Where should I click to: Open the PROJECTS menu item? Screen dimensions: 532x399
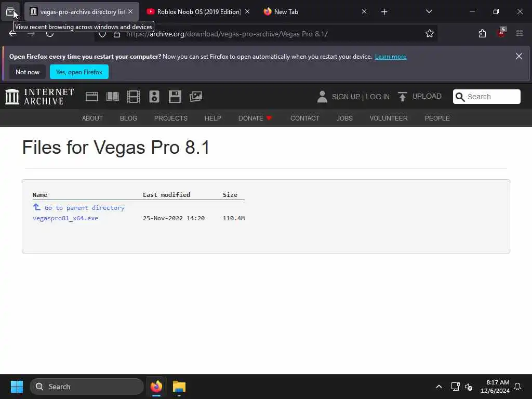click(170, 118)
